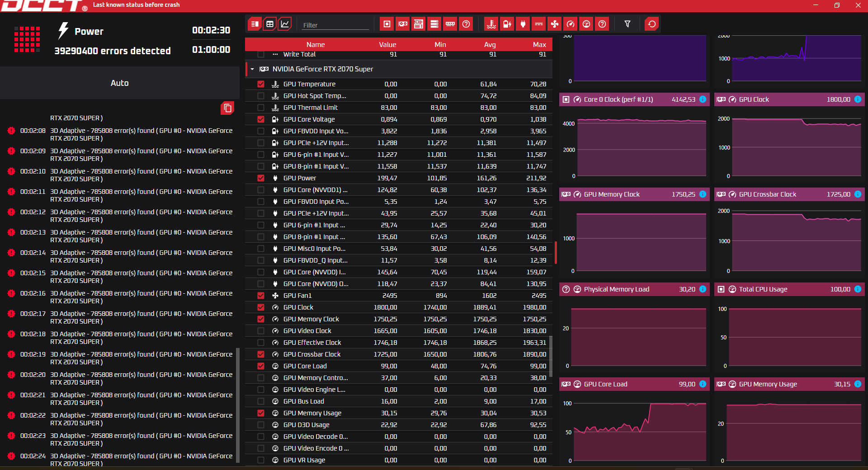Viewport: 868px width, 470px height.
Task: Switch monitoring to table-only view
Action: 270,24
